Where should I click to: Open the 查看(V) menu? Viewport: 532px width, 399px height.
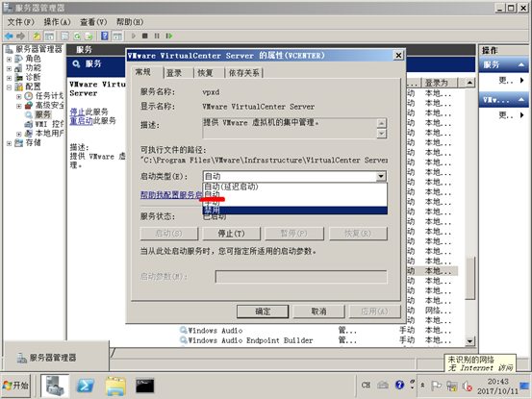tap(93, 22)
